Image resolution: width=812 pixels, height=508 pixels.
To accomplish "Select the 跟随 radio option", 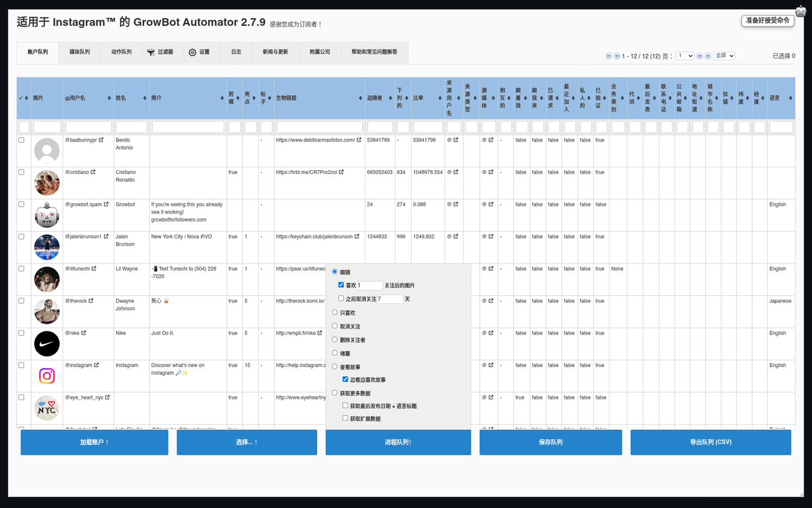I will [x=335, y=272].
